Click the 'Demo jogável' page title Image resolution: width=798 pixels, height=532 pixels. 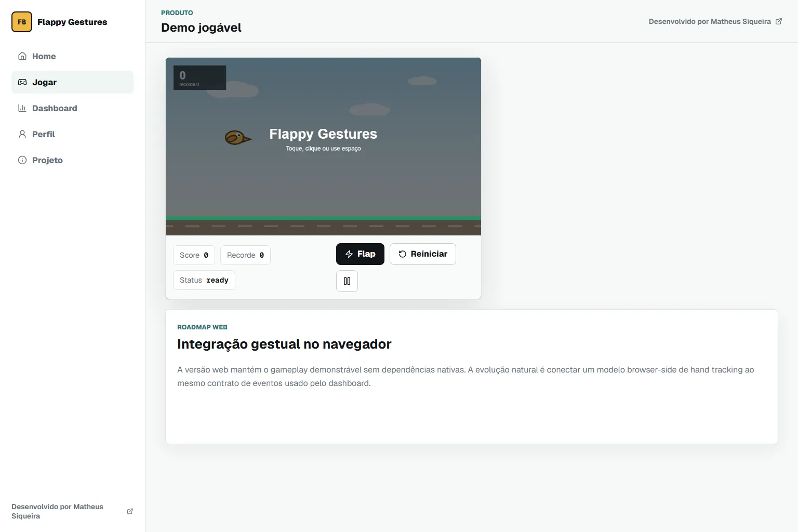click(201, 28)
